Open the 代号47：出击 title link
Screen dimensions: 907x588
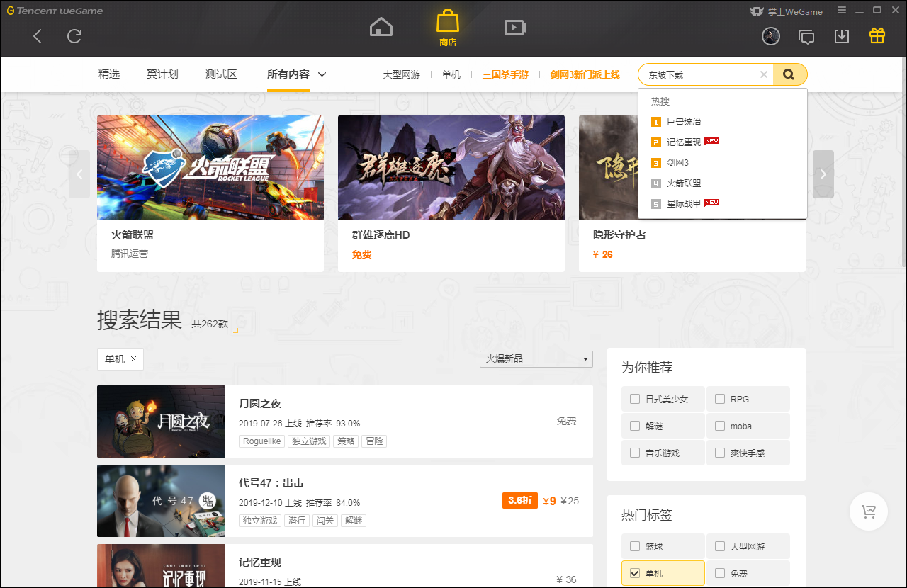[271, 482]
